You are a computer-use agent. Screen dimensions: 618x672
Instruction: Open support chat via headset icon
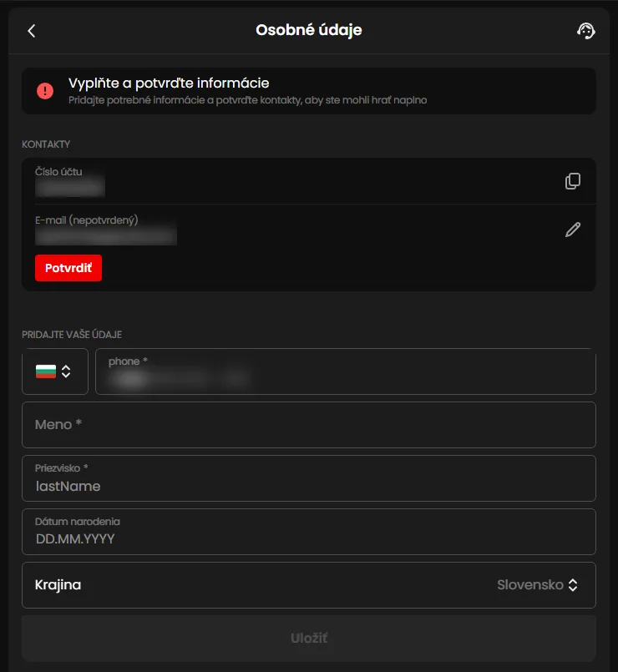point(585,31)
